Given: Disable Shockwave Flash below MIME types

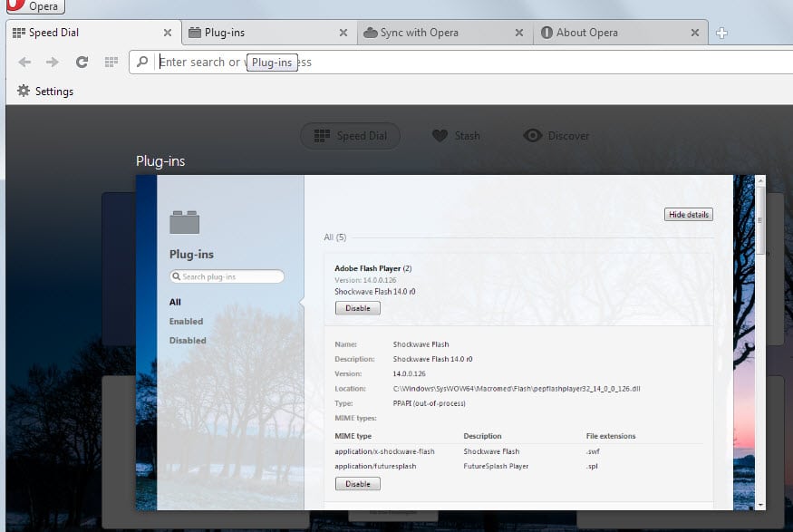Looking at the screenshot, I should point(358,484).
